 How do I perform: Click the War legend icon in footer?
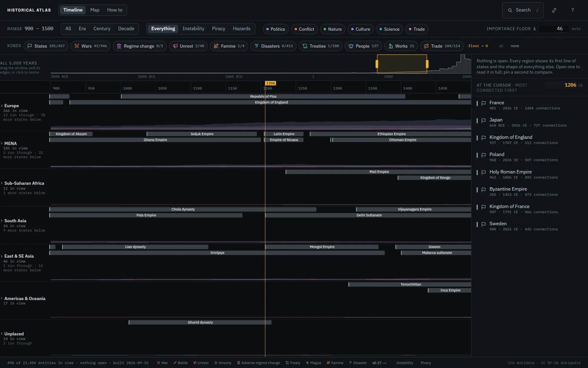[158, 363]
